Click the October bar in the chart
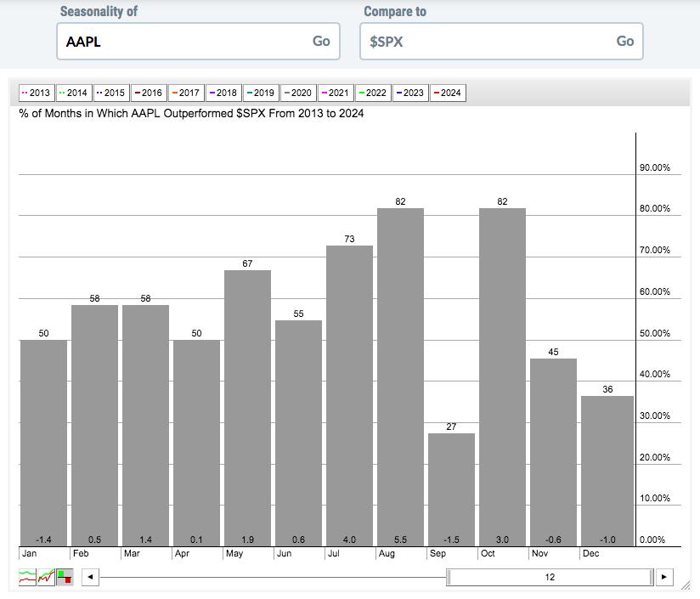The width and height of the screenshot is (700, 599). [x=502, y=377]
